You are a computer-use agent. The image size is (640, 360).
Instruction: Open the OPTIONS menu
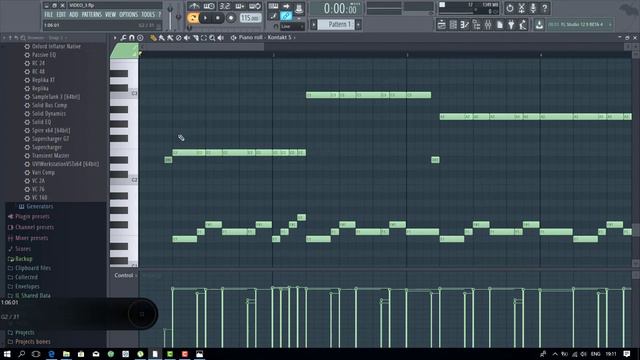pos(129,15)
